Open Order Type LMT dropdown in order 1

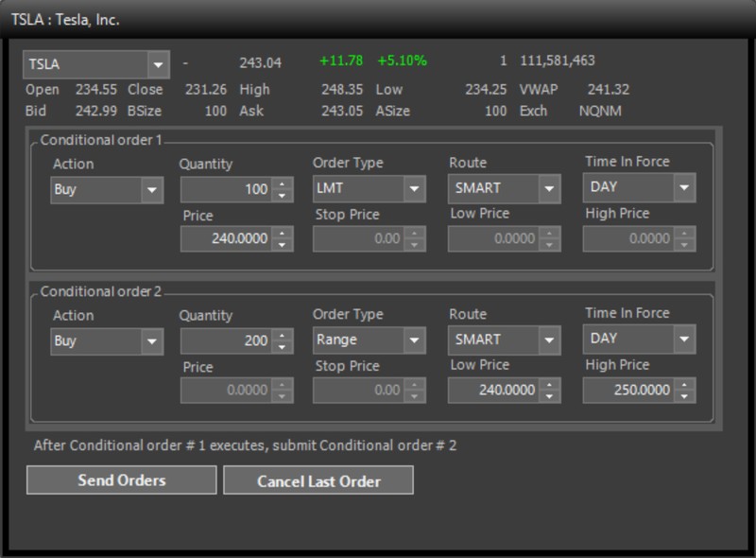pos(414,188)
